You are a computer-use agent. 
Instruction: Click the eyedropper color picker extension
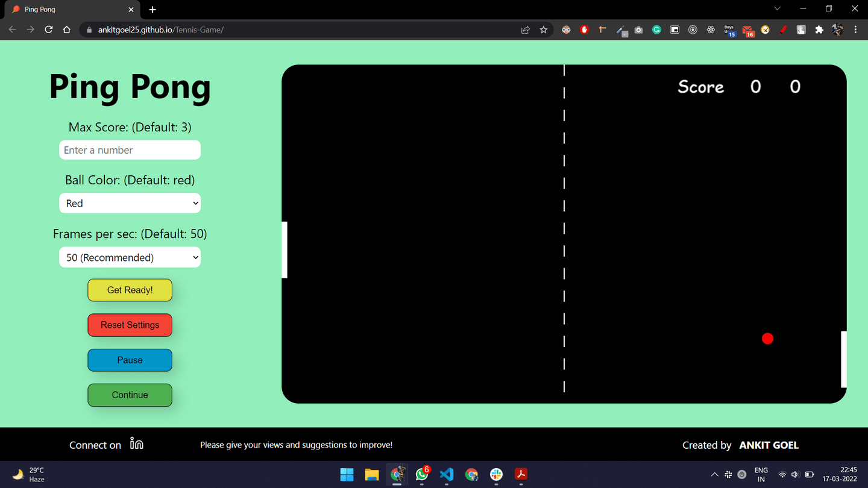click(621, 31)
